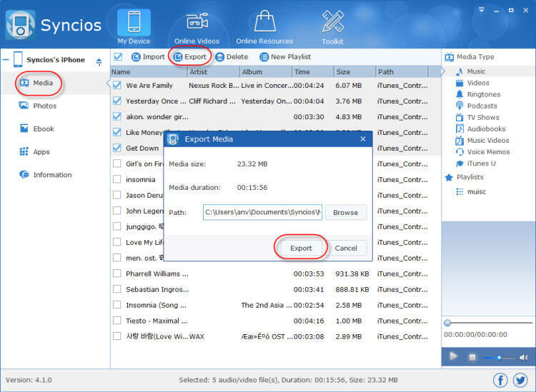This screenshot has width=536, height=392.
Task: Open the muisc playlist
Action: click(x=471, y=191)
